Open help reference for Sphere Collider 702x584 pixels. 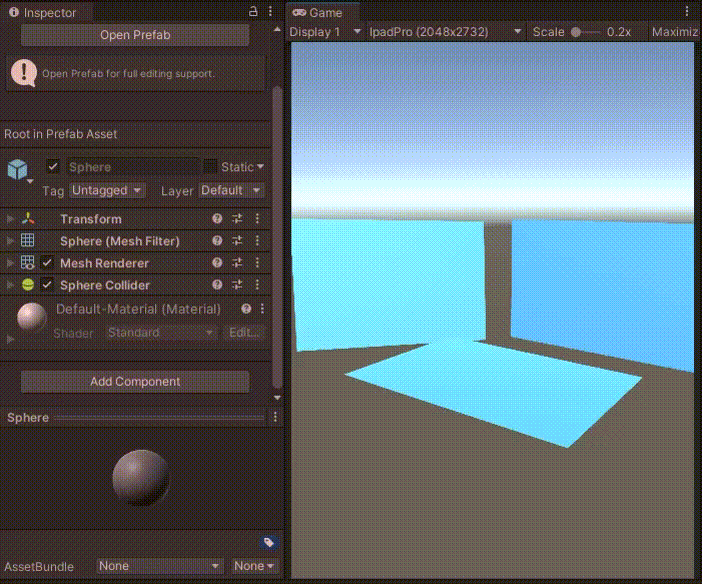point(217,284)
